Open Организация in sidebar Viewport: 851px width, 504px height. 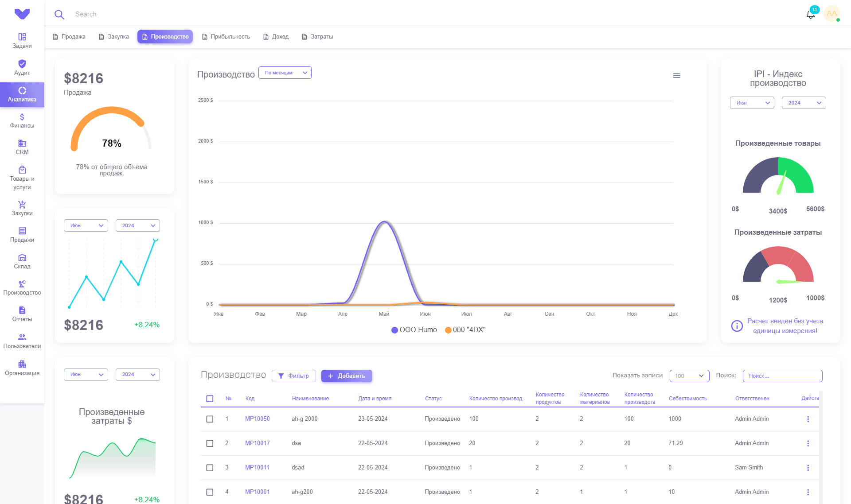[x=22, y=368]
